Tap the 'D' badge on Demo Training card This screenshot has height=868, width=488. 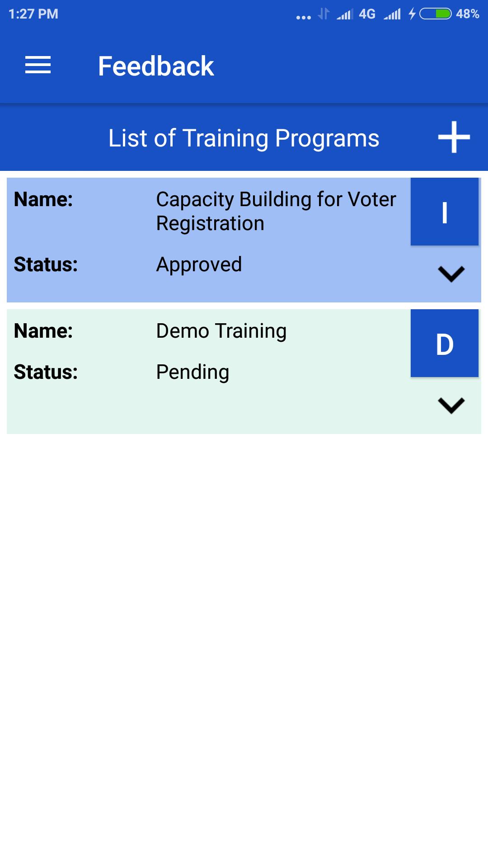[x=444, y=344]
